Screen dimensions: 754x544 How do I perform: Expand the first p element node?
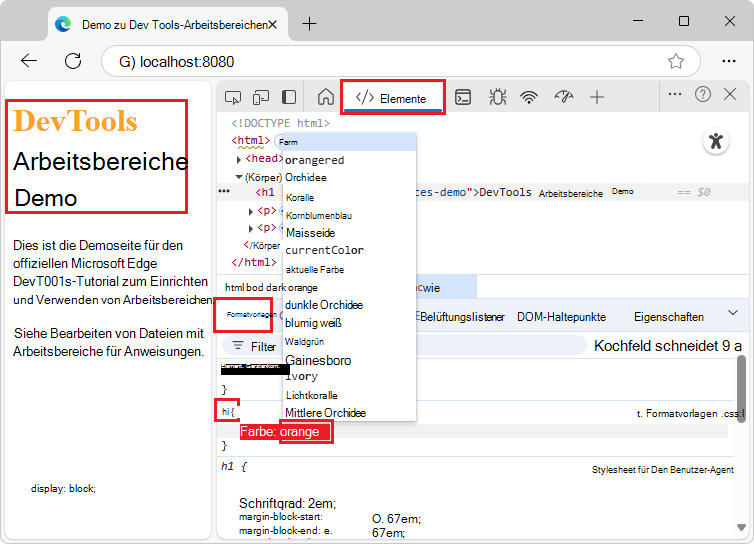[251, 212]
